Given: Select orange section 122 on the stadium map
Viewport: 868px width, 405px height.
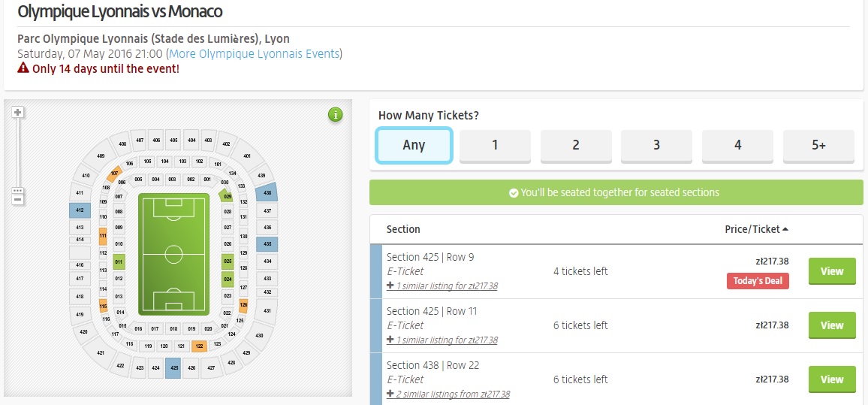Looking at the screenshot, I should [199, 346].
